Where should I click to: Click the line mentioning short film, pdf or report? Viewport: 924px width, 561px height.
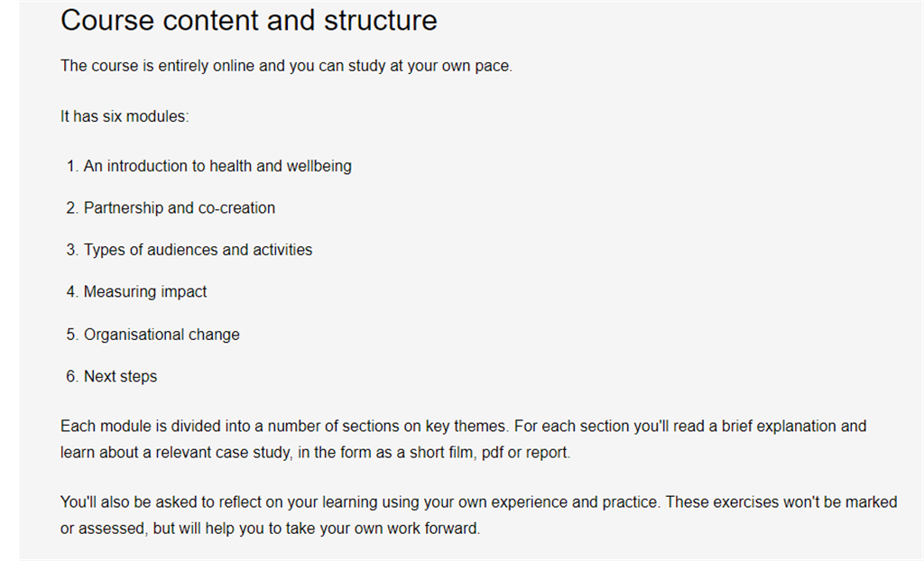tap(315, 453)
